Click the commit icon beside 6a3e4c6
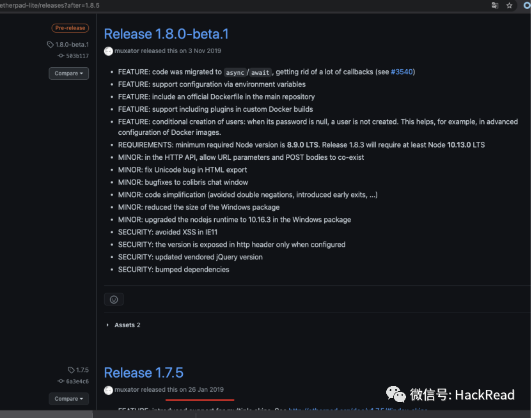 [x=61, y=381]
